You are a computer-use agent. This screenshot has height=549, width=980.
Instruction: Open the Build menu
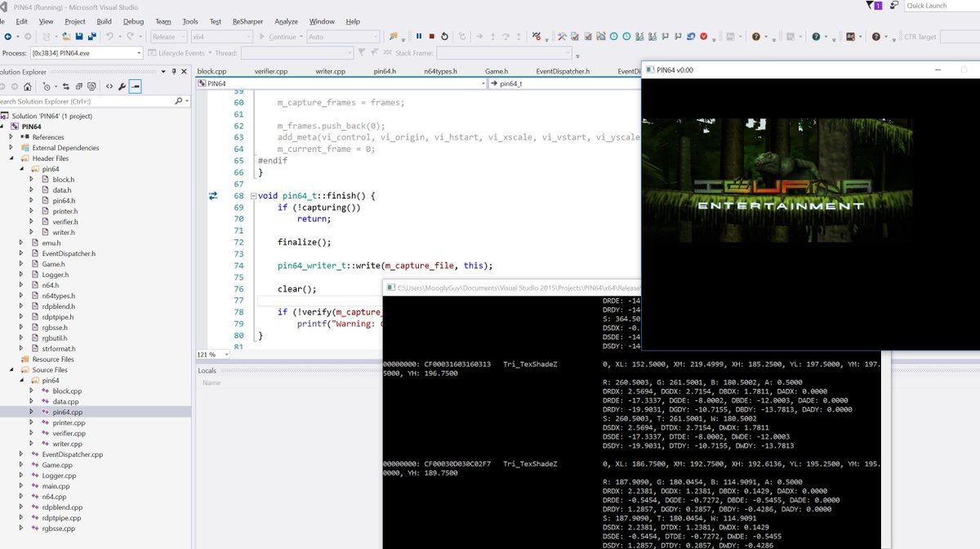click(x=104, y=21)
